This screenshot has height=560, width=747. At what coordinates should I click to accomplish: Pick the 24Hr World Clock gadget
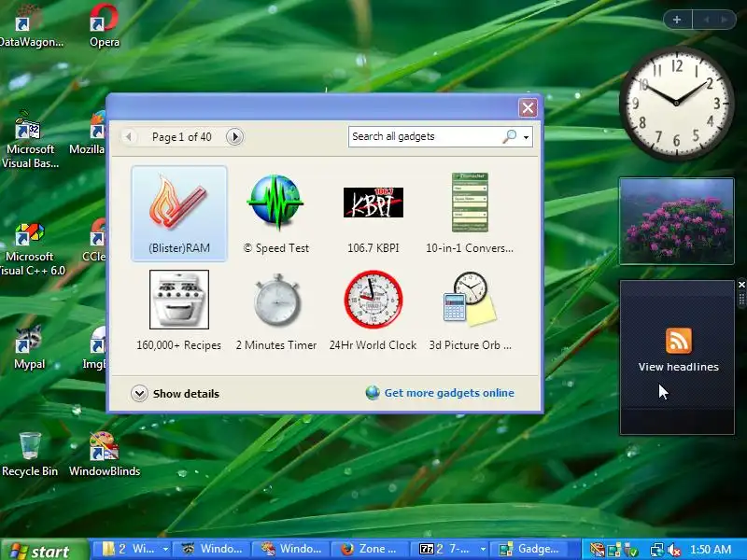click(x=373, y=311)
